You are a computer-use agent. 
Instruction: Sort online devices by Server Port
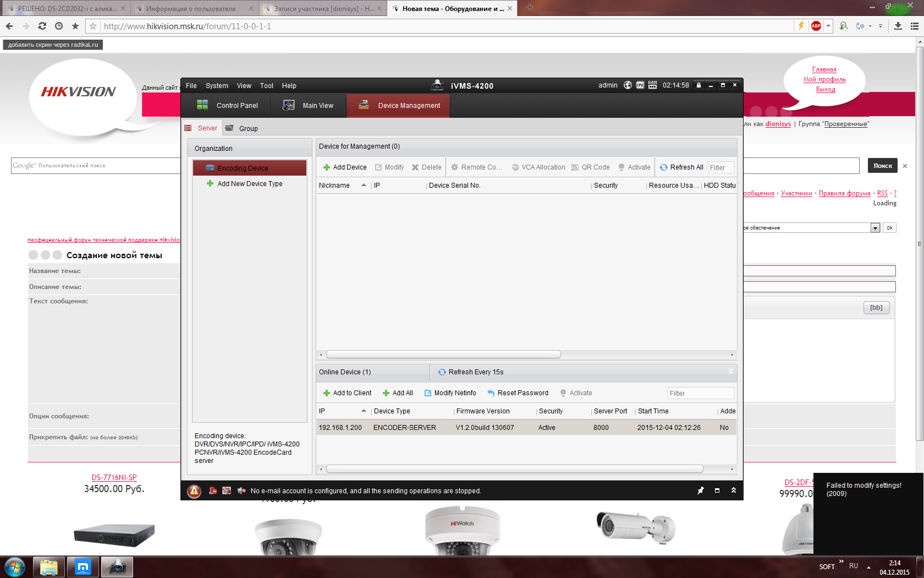tap(613, 411)
